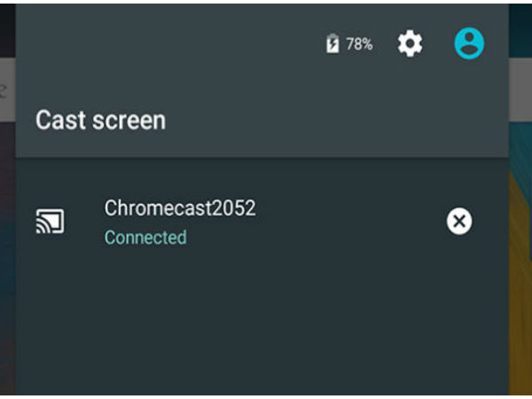Tap the empty header area left of the battery

(169, 44)
